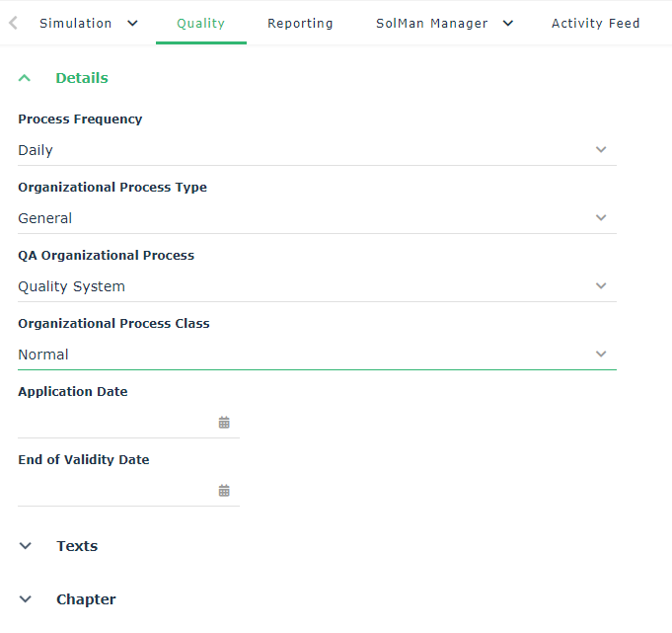Open the Organizational Process Type dropdown

coord(601,218)
